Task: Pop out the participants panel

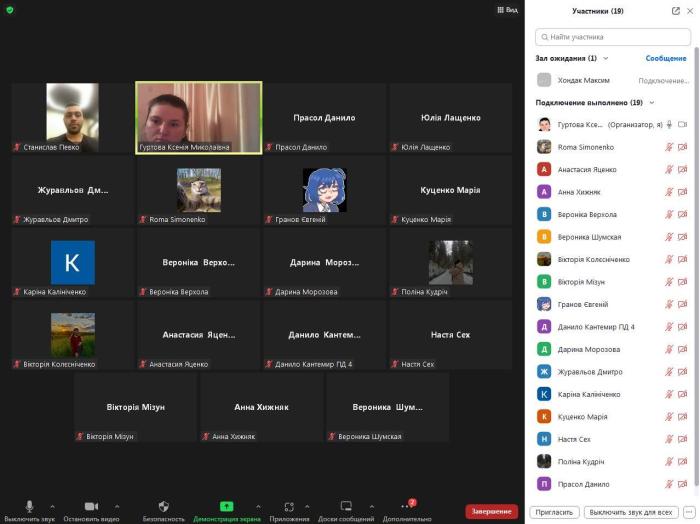Action: (675, 11)
